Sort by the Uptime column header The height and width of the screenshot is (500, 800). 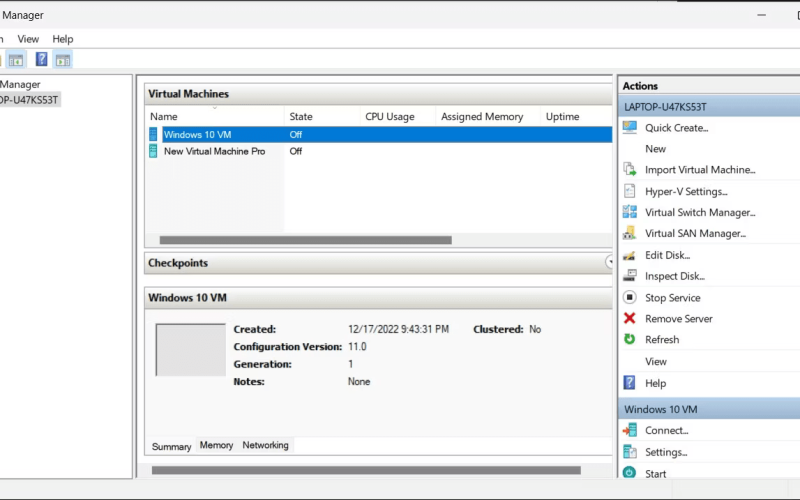coord(576,116)
